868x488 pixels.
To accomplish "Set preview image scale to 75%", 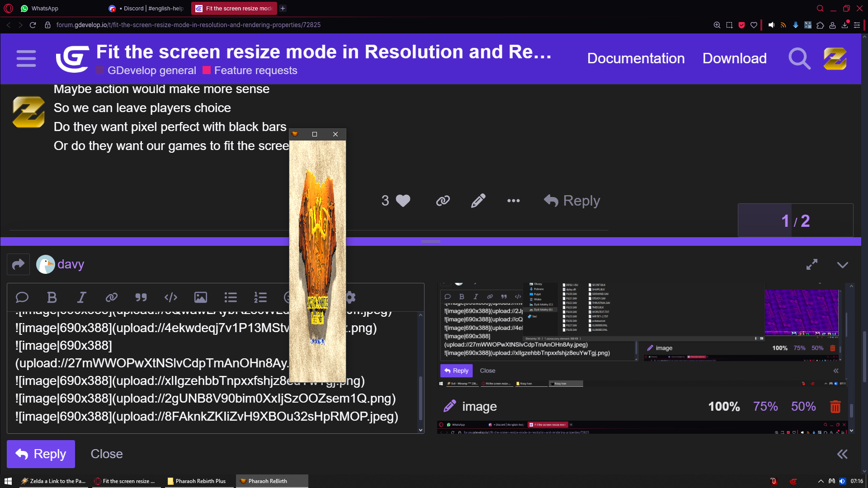I will [765, 407].
